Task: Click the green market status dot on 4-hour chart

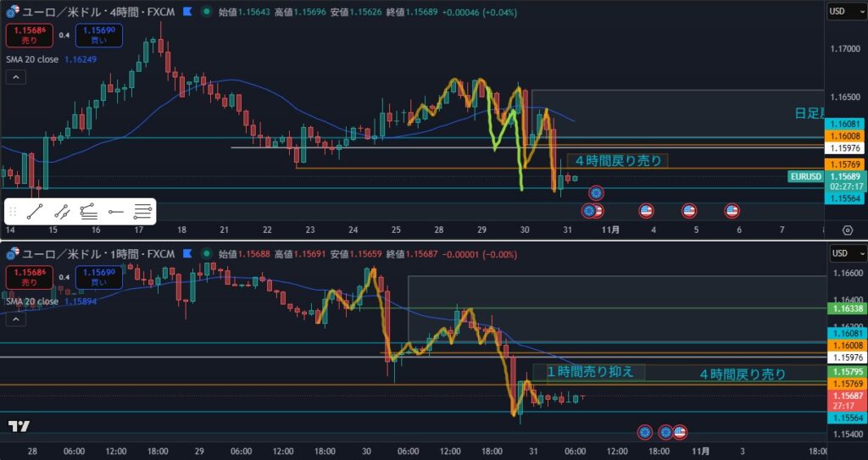Action: pos(207,11)
